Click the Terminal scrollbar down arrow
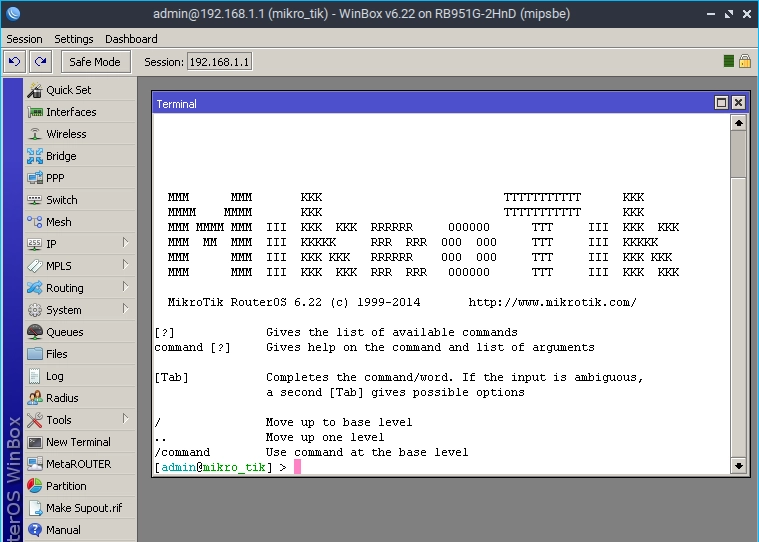Viewport: 759px width, 542px height. (x=739, y=466)
